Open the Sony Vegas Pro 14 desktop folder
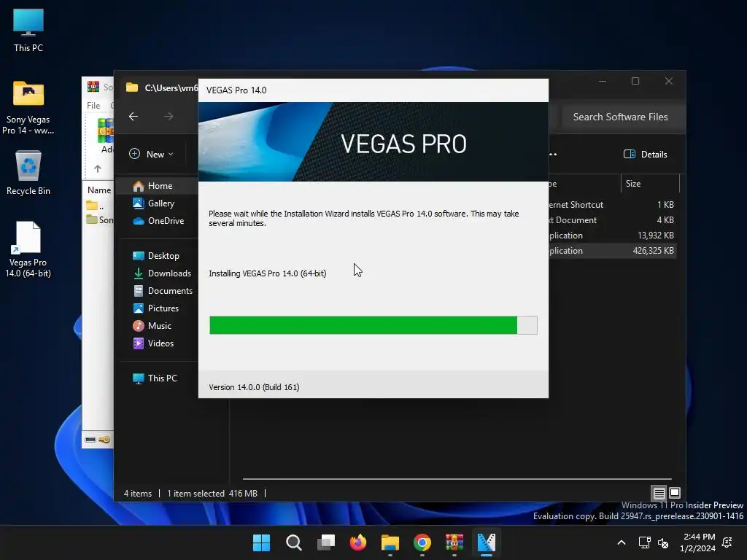 (28, 108)
